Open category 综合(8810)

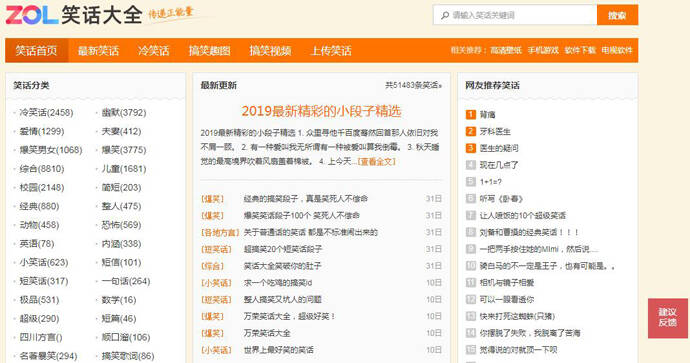click(x=42, y=169)
